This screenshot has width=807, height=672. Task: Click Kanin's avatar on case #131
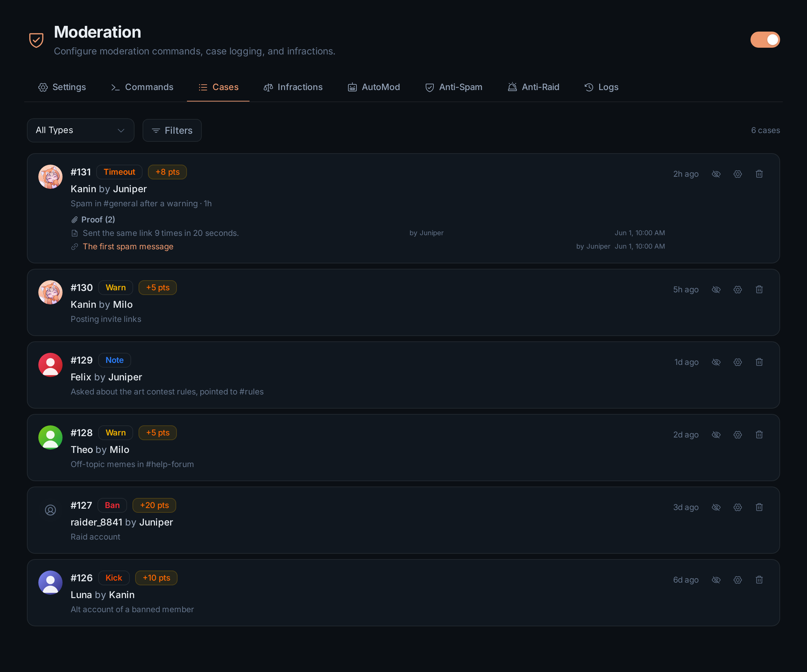tap(50, 177)
